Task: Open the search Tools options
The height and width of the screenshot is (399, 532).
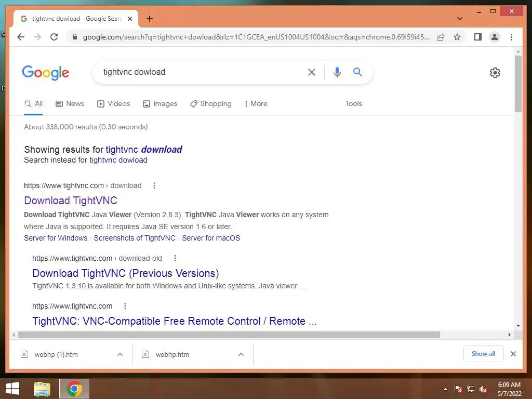Action: coord(353,104)
